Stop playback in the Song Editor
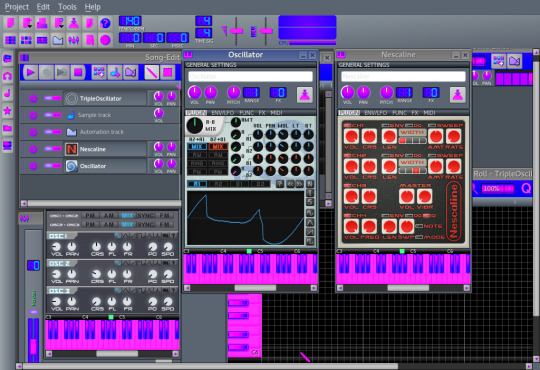The height and width of the screenshot is (370, 540). click(x=78, y=72)
